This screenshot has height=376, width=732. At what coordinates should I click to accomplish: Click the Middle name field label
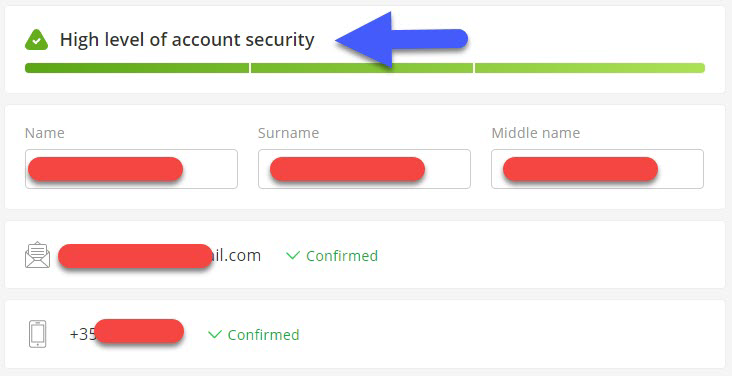coord(535,133)
